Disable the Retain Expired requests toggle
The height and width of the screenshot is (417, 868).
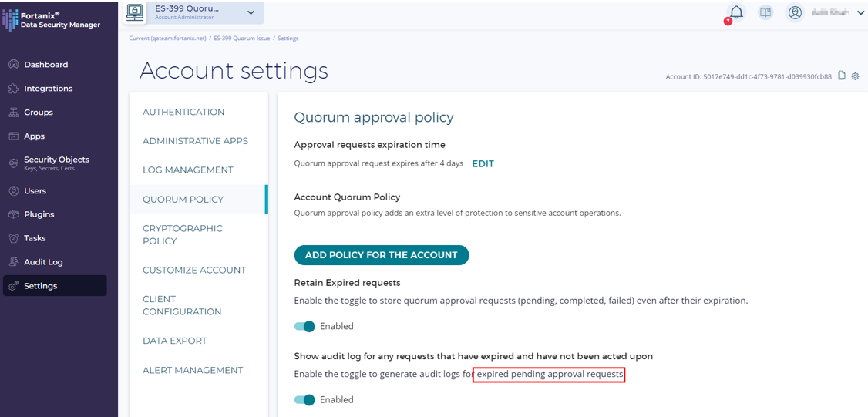pyautogui.click(x=304, y=326)
